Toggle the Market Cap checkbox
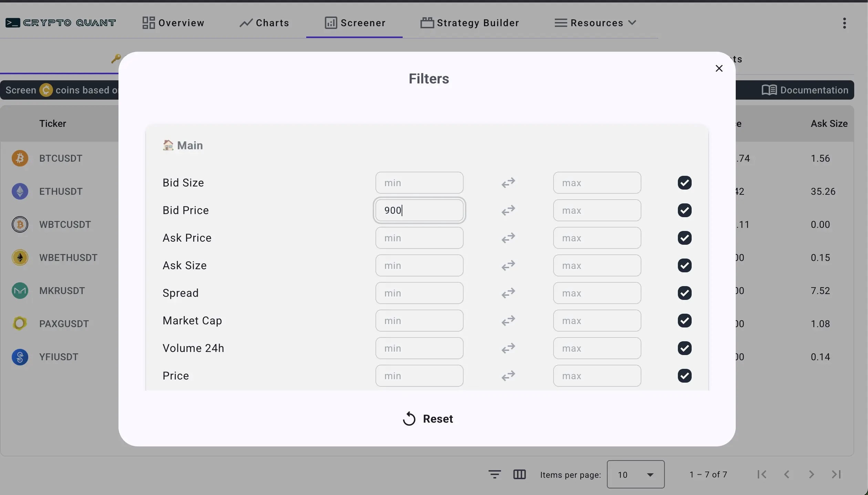The image size is (868, 495). pos(684,321)
